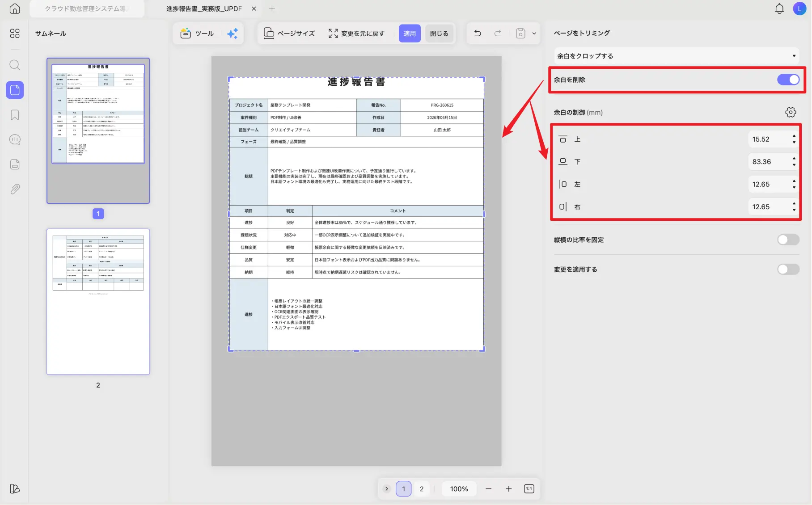This screenshot has width=812, height=505.
Task: Click the page navigation arrow icon
Action: pyautogui.click(x=387, y=489)
